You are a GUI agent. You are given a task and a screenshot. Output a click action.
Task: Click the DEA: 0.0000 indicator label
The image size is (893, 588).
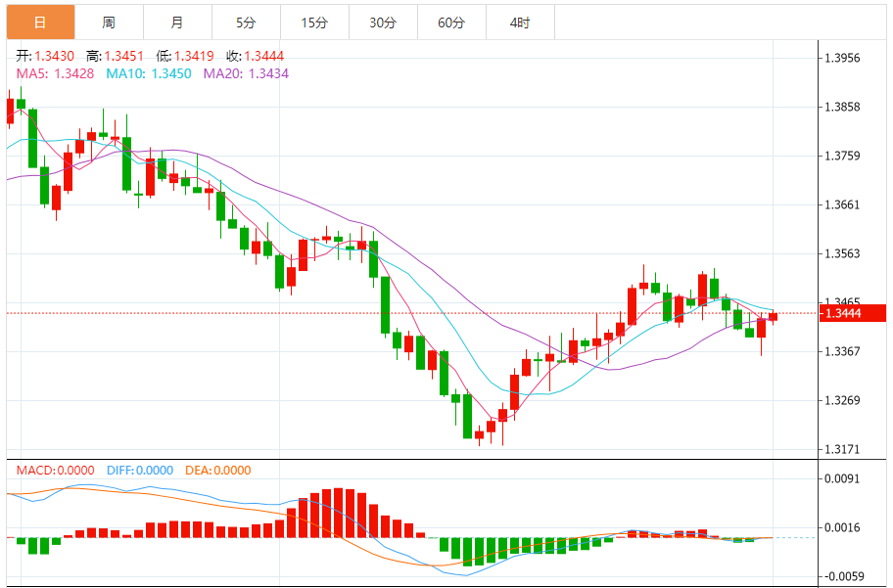(x=218, y=471)
